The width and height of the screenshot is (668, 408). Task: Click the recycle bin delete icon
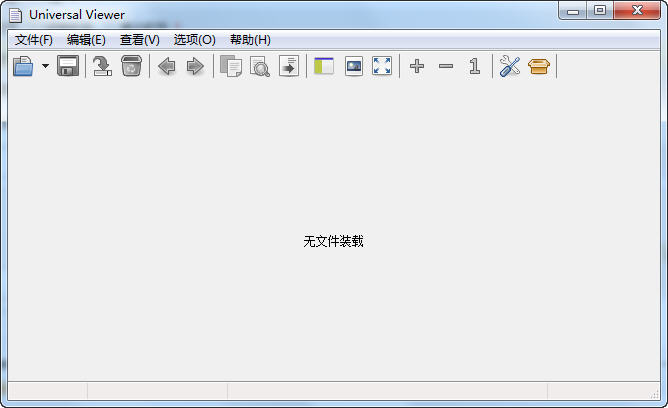click(131, 66)
